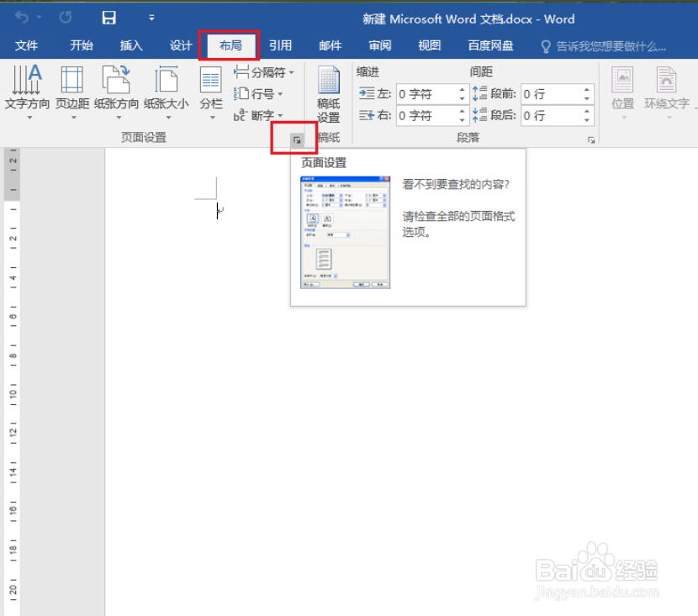Viewport: 698px width, 616px height.
Task: Switch to the 插入 (Insert) ribbon tab
Action: click(x=130, y=46)
